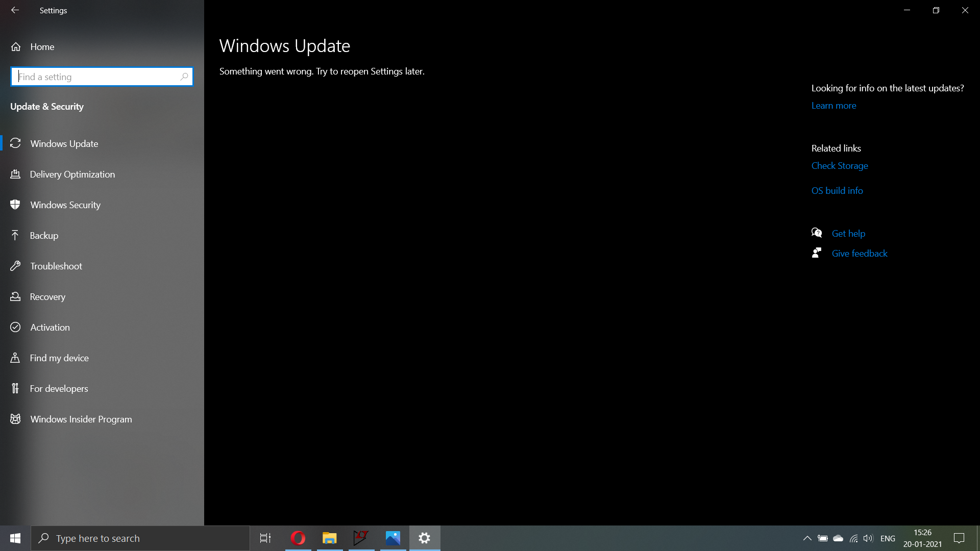Open Settings Home page

(x=102, y=47)
